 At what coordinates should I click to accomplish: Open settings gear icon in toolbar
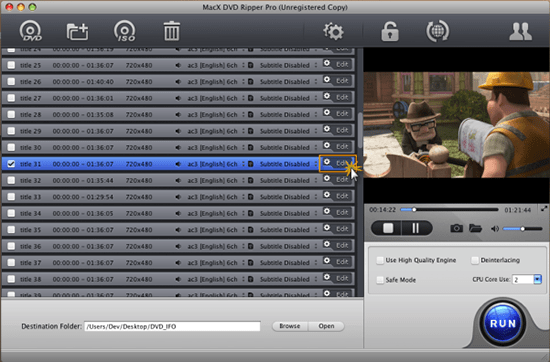(333, 31)
